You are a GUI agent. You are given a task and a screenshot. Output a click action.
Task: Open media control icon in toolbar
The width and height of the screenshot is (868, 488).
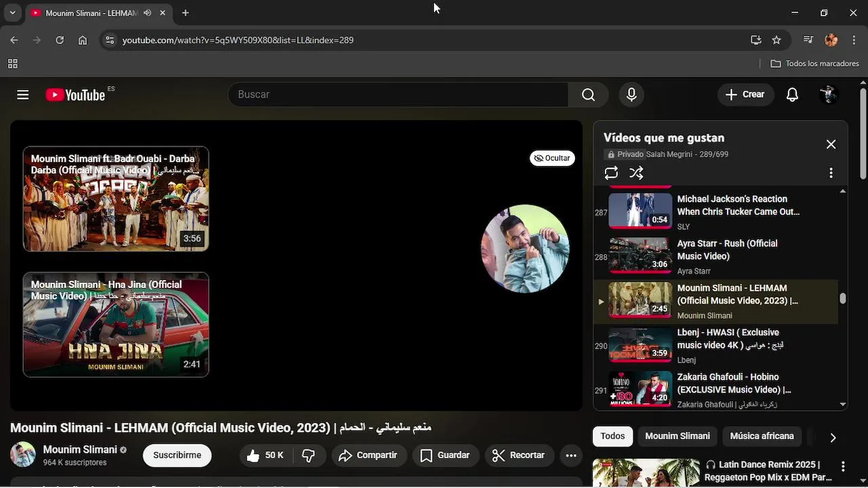[x=808, y=40]
